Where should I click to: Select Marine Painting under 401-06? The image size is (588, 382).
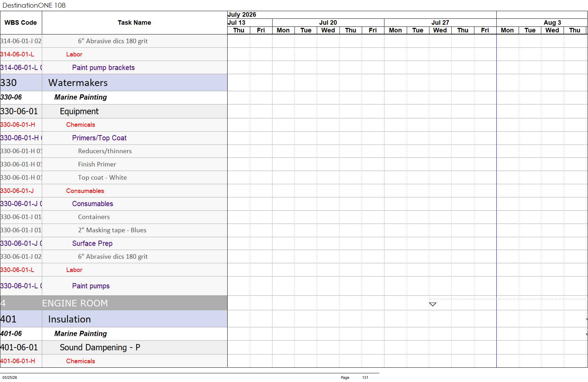coord(81,334)
